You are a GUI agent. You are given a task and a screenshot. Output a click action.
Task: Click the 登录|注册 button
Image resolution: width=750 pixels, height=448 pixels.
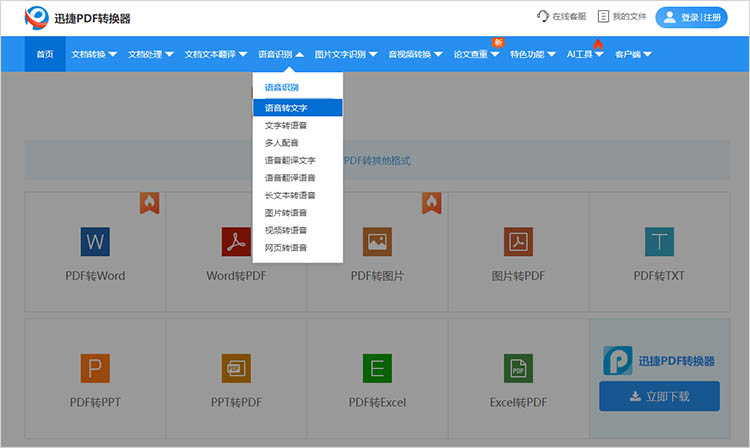(x=691, y=18)
